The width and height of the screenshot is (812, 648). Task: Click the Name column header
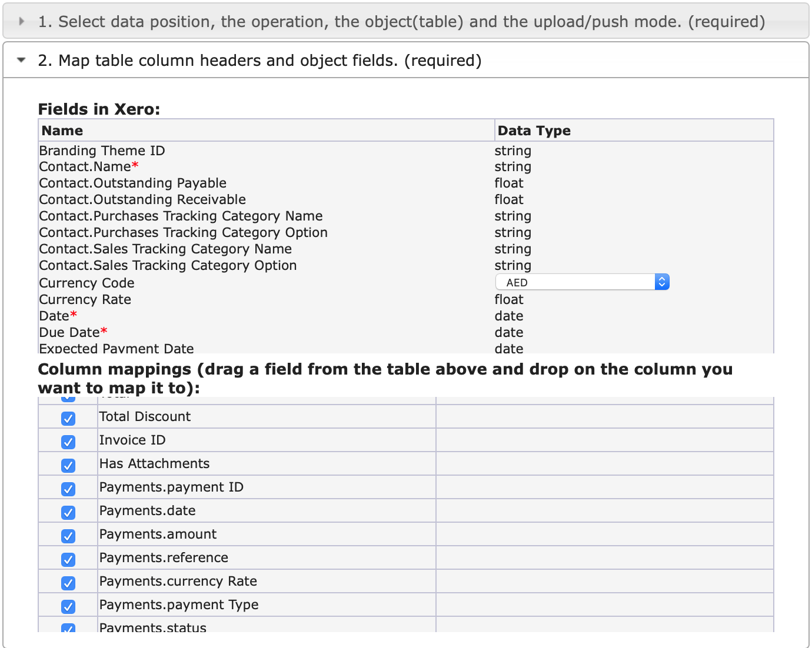pos(267,131)
